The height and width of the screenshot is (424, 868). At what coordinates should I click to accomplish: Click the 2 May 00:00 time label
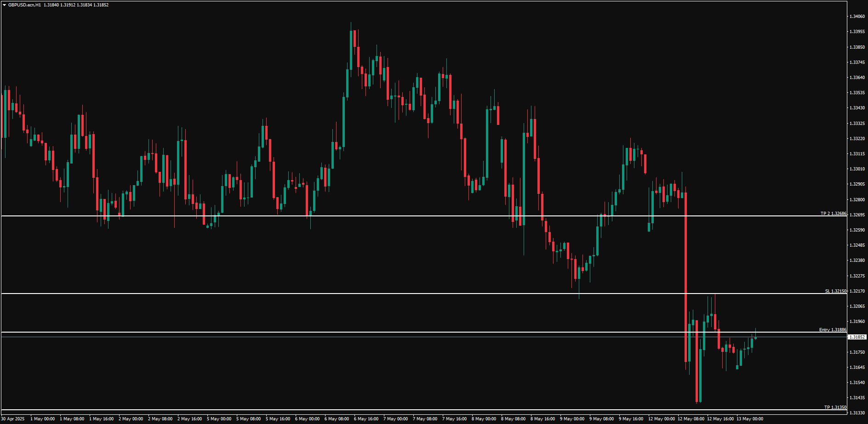pyautogui.click(x=131, y=419)
